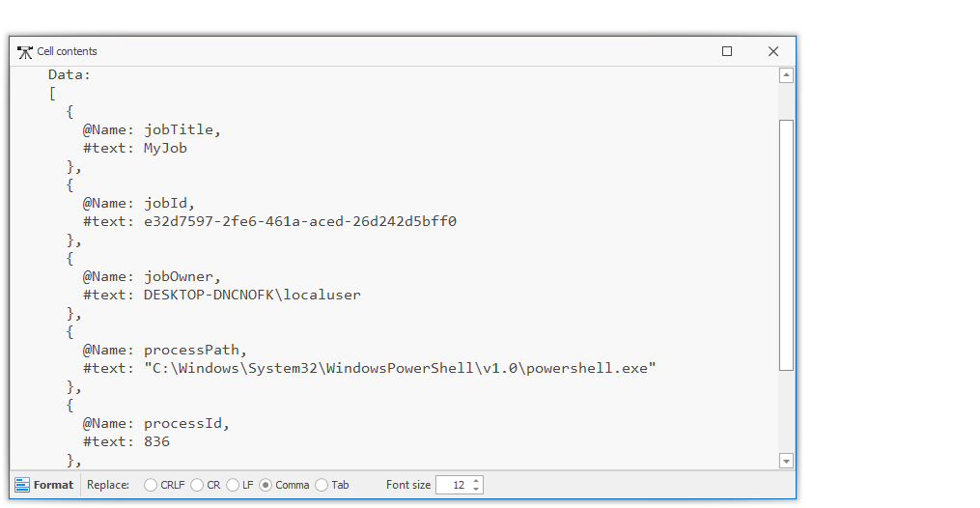980x508 pixels.
Task: Close the Cell contents window
Action: point(773,51)
